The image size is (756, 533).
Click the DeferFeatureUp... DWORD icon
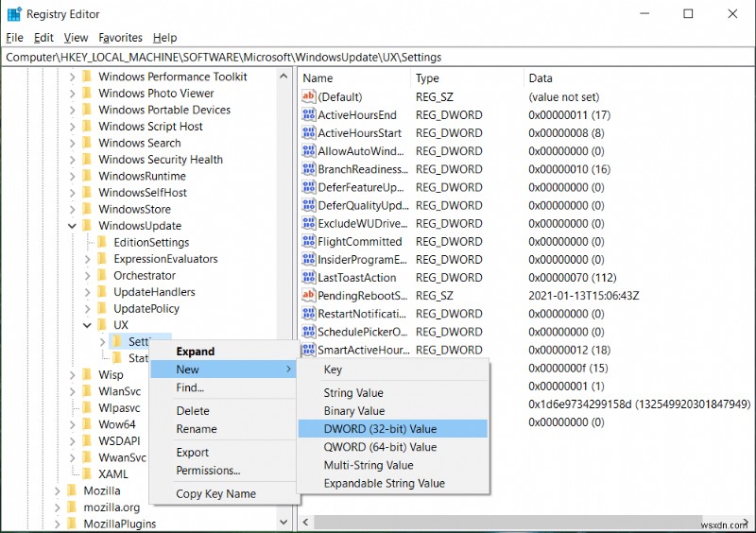[x=309, y=187]
